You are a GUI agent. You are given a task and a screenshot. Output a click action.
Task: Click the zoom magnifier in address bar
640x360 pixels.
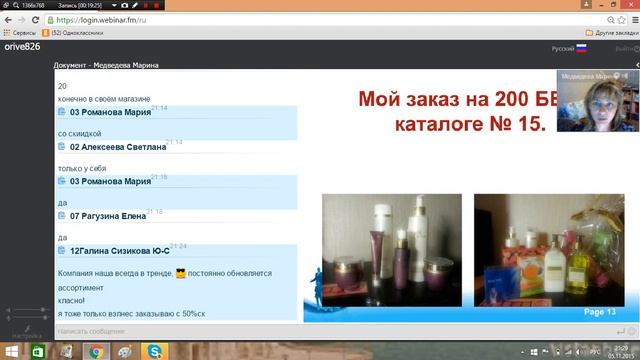click(611, 20)
